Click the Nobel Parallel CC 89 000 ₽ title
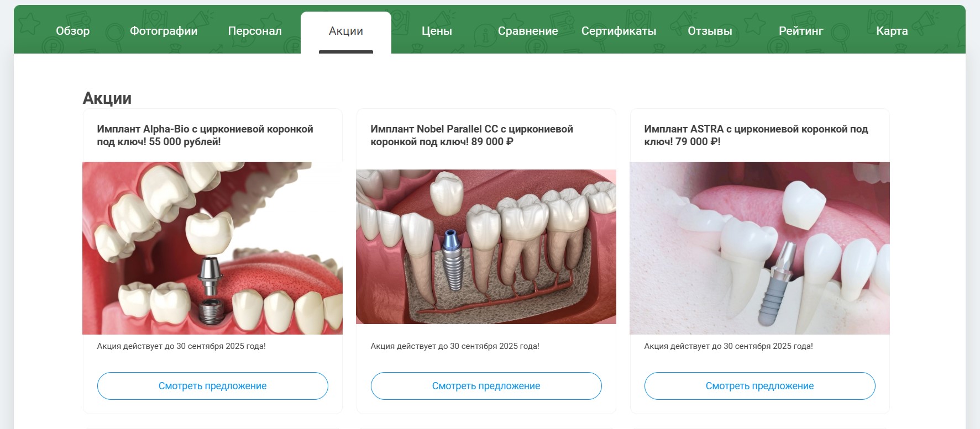Image resolution: width=980 pixels, height=429 pixels. click(471, 135)
